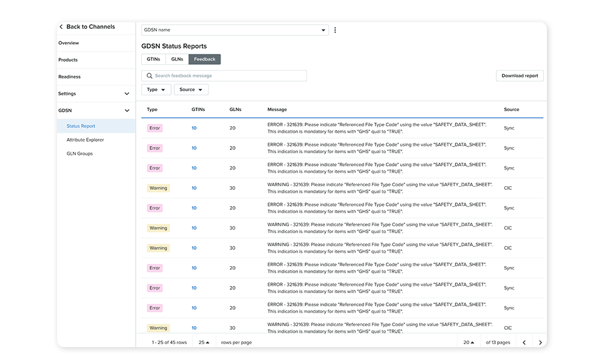Open GTINs link 10 in first Warning row
Viewport: 601px width, 364px height.
[x=194, y=188]
